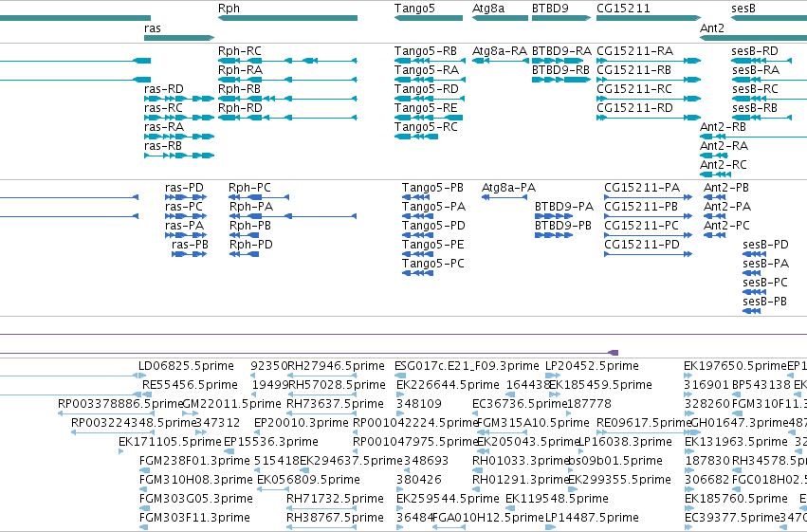Screen dimensions: 807x532
Task: Select transcript Tango5-RB
Action: point(430,61)
